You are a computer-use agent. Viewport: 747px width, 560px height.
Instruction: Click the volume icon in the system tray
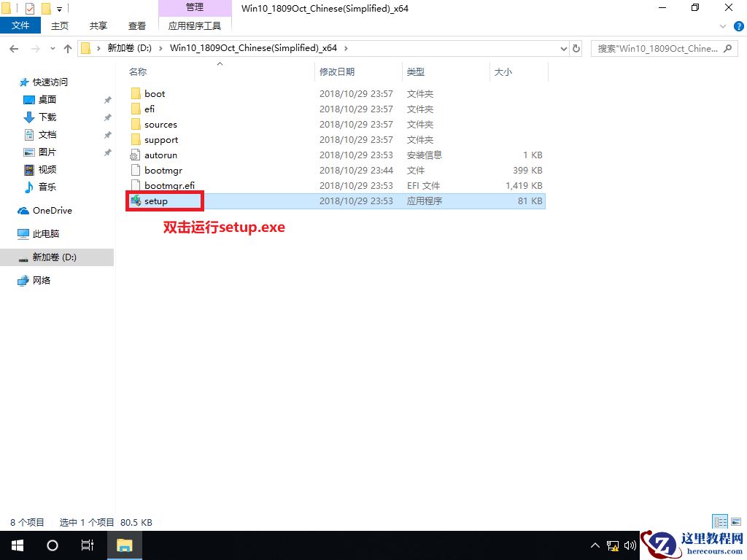coord(630,545)
